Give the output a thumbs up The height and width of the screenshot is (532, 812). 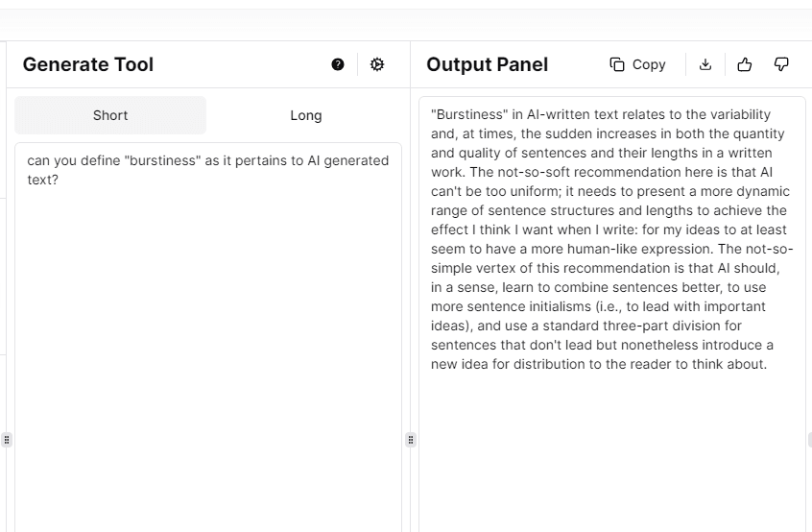pyautogui.click(x=744, y=64)
